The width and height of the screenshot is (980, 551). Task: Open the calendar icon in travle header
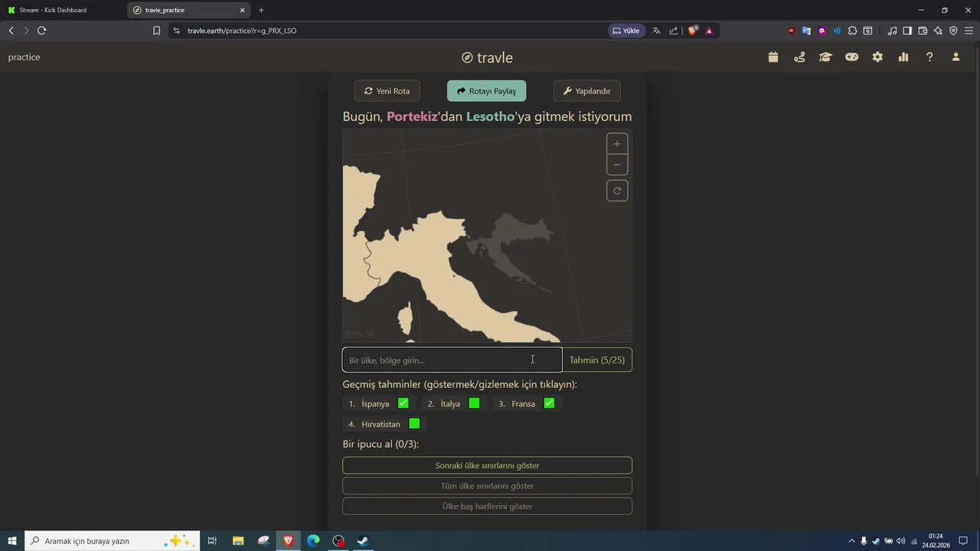(x=773, y=57)
